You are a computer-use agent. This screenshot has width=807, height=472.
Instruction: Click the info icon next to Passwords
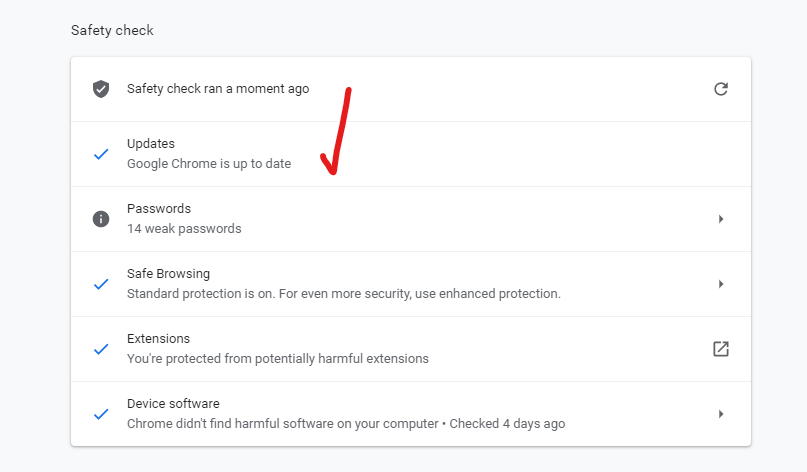(101, 219)
